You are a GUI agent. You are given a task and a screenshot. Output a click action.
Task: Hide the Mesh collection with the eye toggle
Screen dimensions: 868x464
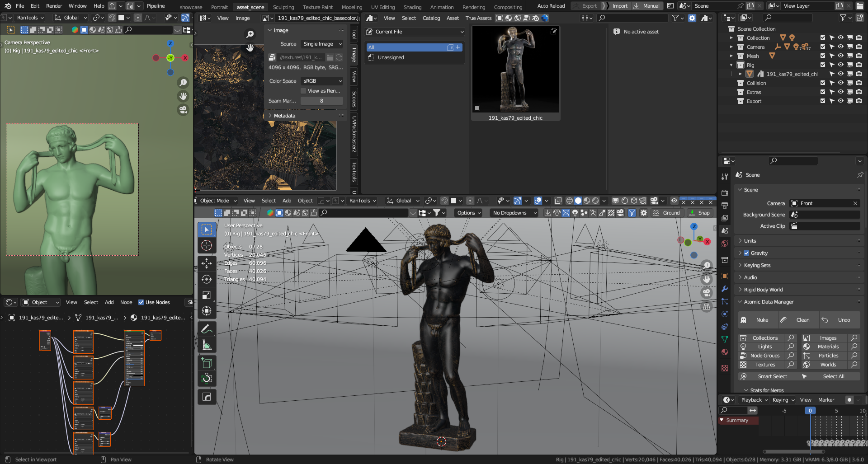(x=840, y=56)
